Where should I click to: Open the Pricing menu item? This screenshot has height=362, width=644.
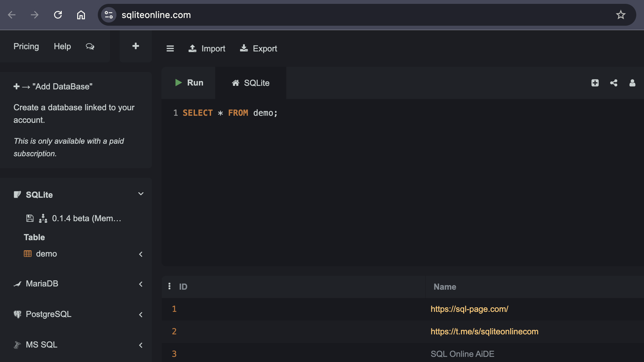pos(26,46)
